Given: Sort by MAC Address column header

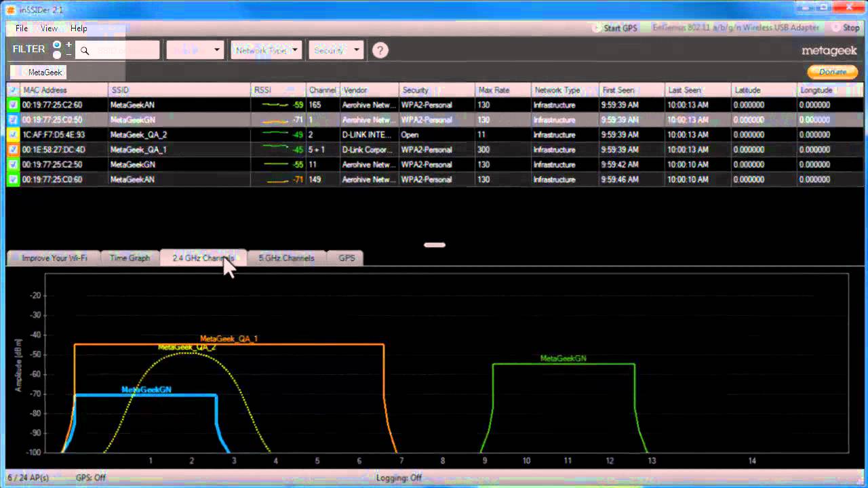Looking at the screenshot, I should [64, 90].
